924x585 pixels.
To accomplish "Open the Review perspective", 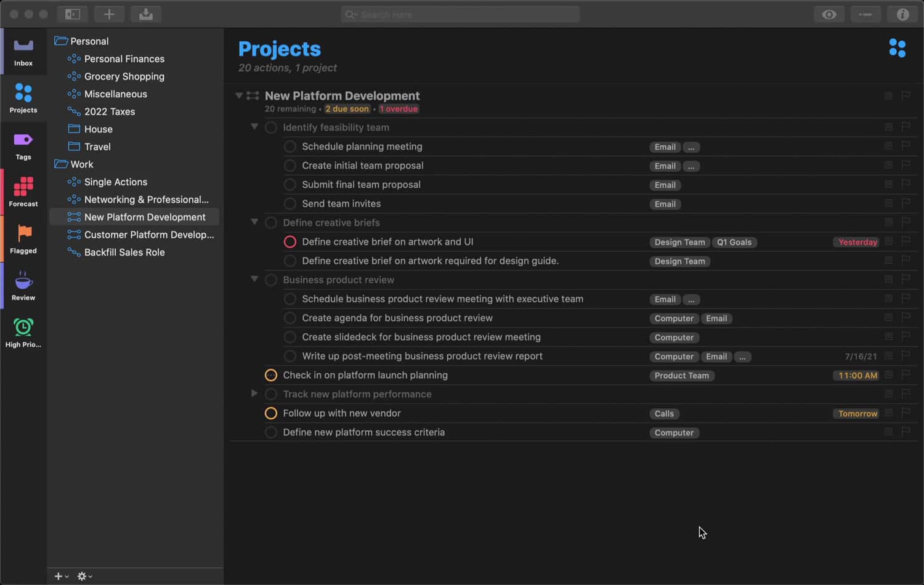I will 23,286.
